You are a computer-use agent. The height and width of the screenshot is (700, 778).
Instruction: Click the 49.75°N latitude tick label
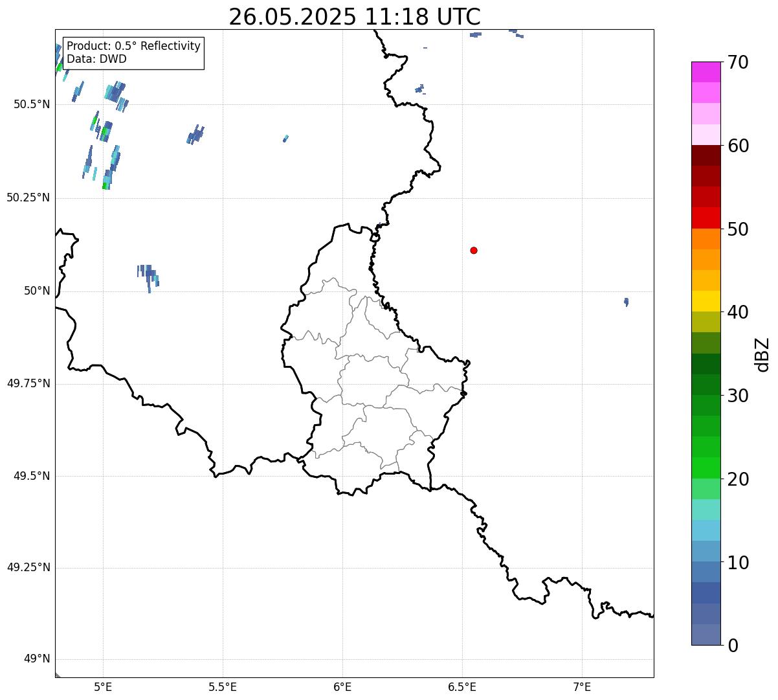(28, 383)
